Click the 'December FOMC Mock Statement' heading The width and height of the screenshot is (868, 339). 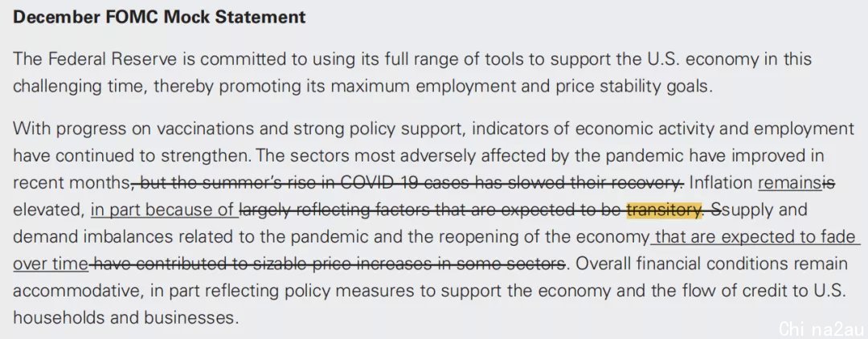coord(159,17)
